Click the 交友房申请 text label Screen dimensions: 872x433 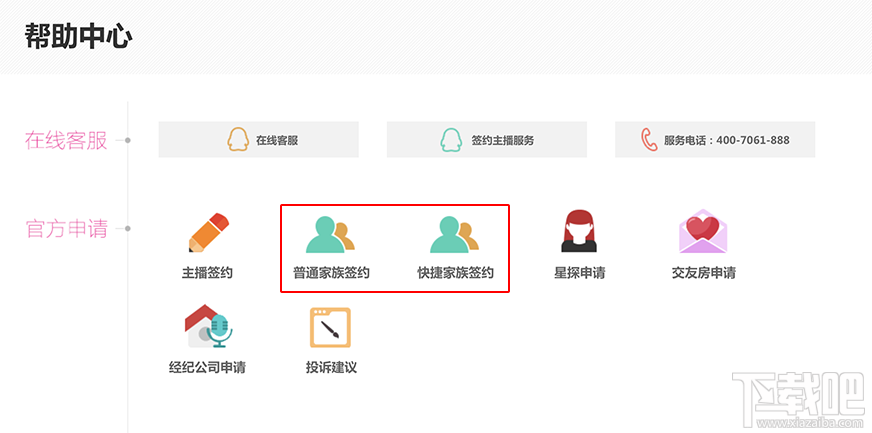coord(703,273)
